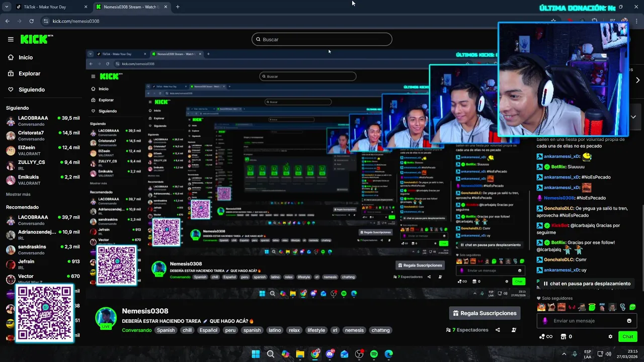
Task: Select the nemesis tag
Action: coord(354,330)
